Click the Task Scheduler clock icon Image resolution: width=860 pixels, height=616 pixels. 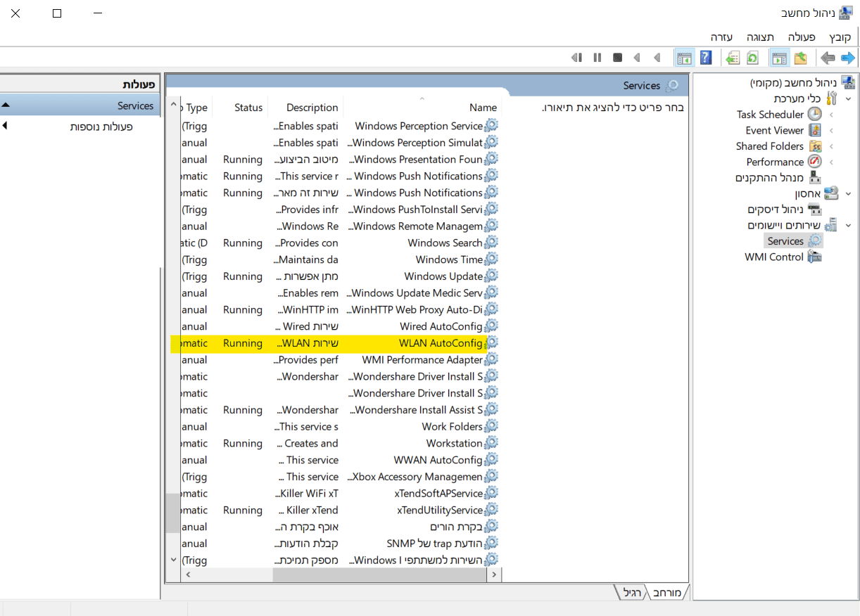coord(814,114)
